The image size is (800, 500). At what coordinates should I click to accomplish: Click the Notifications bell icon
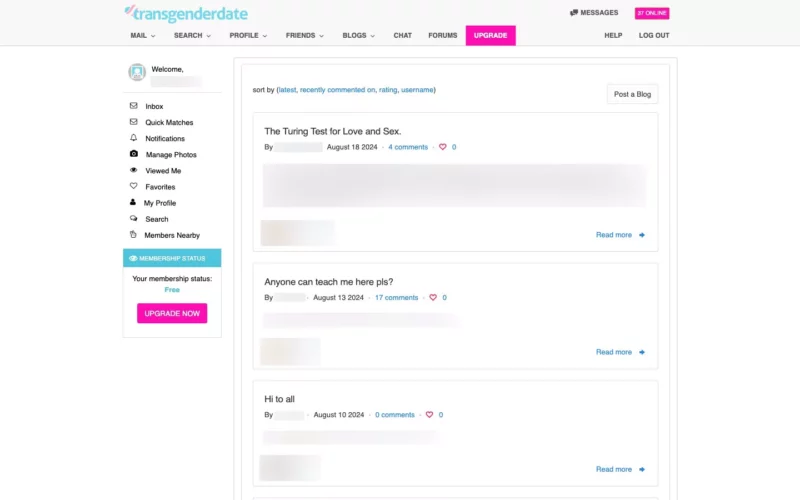[x=134, y=138]
